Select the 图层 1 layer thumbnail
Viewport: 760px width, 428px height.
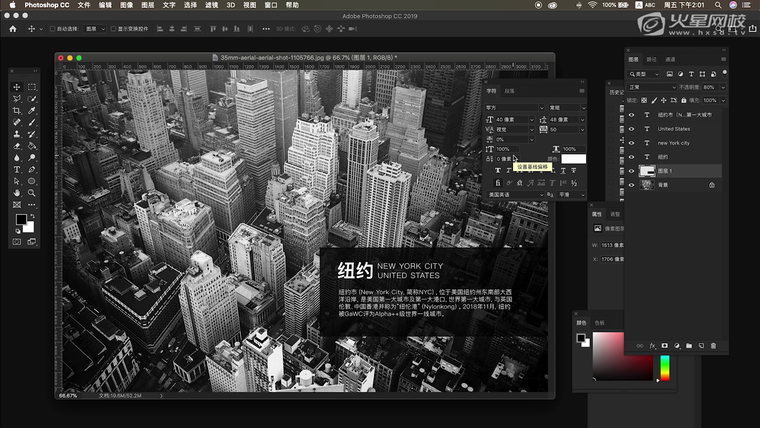click(646, 171)
